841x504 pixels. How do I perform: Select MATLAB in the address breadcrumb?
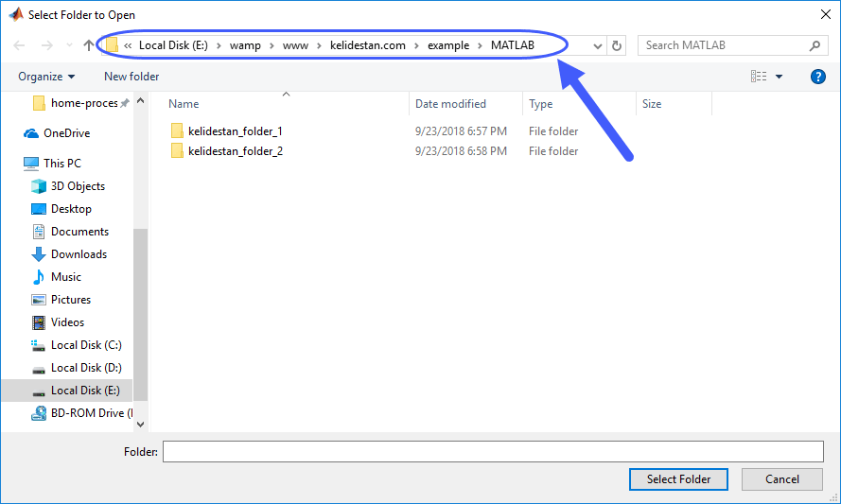pyautogui.click(x=513, y=45)
